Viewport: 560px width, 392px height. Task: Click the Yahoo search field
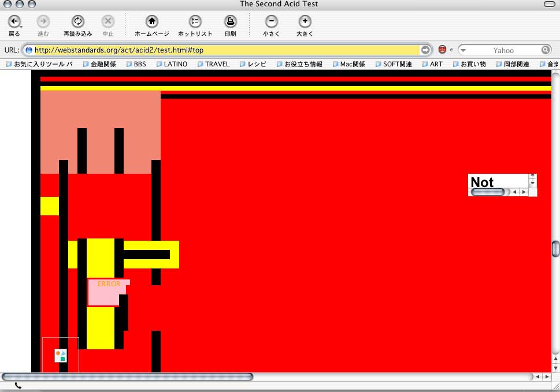click(x=503, y=50)
